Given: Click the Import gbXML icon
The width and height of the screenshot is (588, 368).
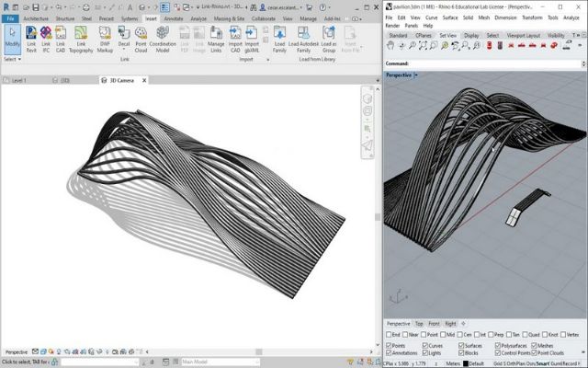Looking at the screenshot, I should [x=252, y=39].
